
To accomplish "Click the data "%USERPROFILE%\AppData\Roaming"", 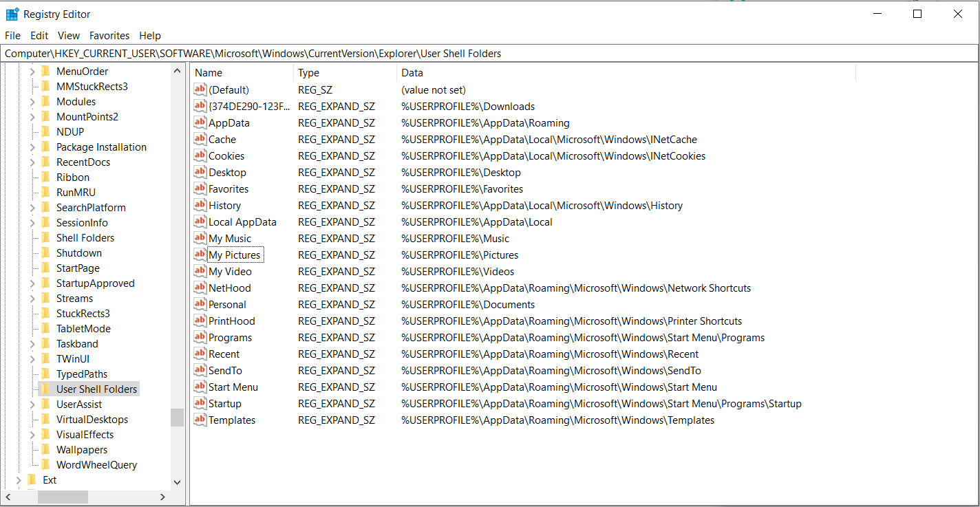I will coord(485,122).
